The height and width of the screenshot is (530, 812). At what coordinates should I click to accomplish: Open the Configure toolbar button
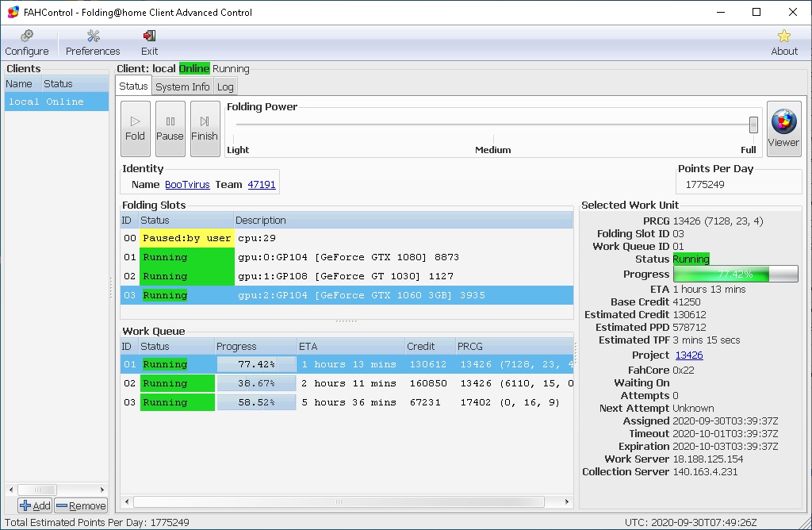point(27,43)
